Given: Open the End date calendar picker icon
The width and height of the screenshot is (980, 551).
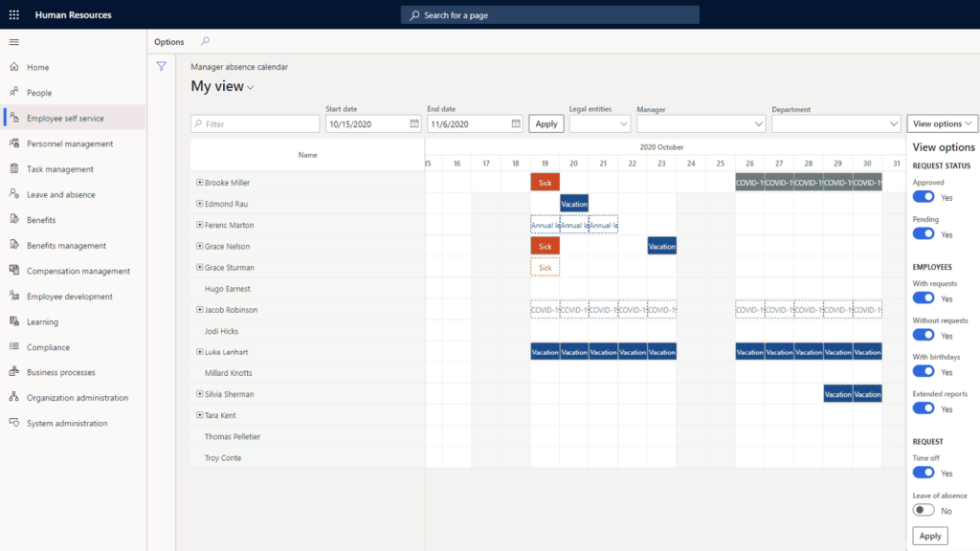Looking at the screenshot, I should tap(516, 124).
